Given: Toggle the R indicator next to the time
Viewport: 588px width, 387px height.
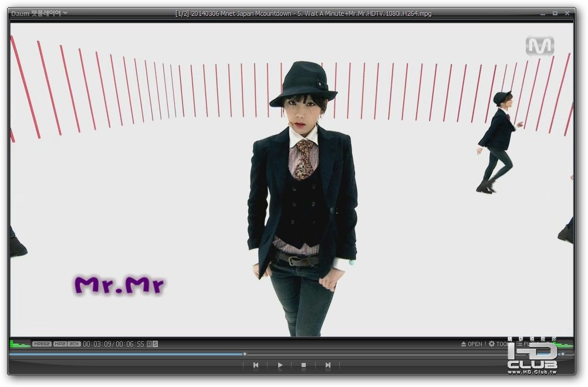Looking at the screenshot, I should click(149, 344).
